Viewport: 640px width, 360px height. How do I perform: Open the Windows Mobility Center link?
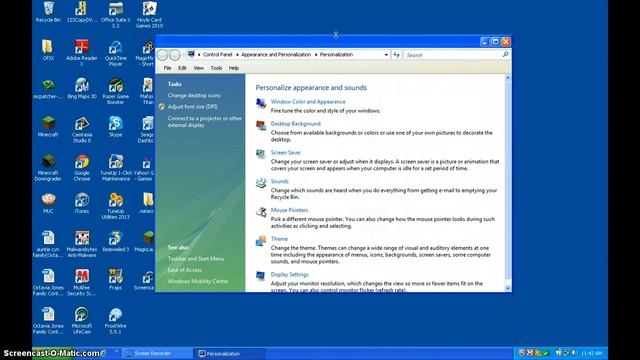coord(198,281)
